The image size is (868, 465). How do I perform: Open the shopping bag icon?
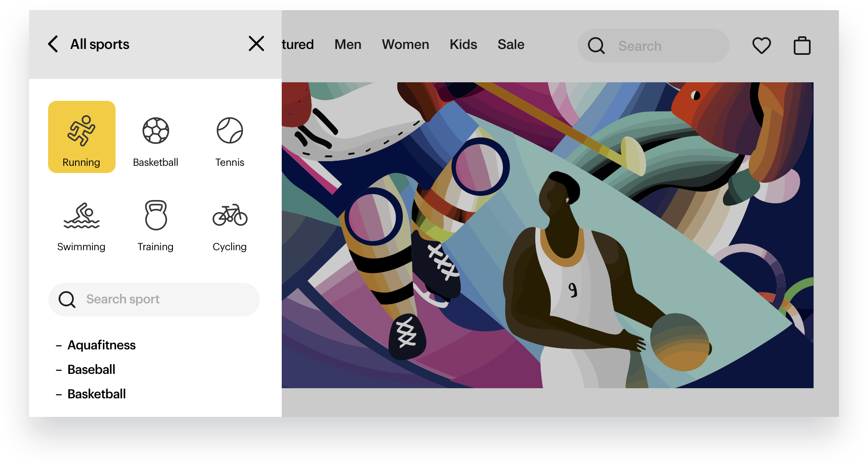pyautogui.click(x=802, y=45)
